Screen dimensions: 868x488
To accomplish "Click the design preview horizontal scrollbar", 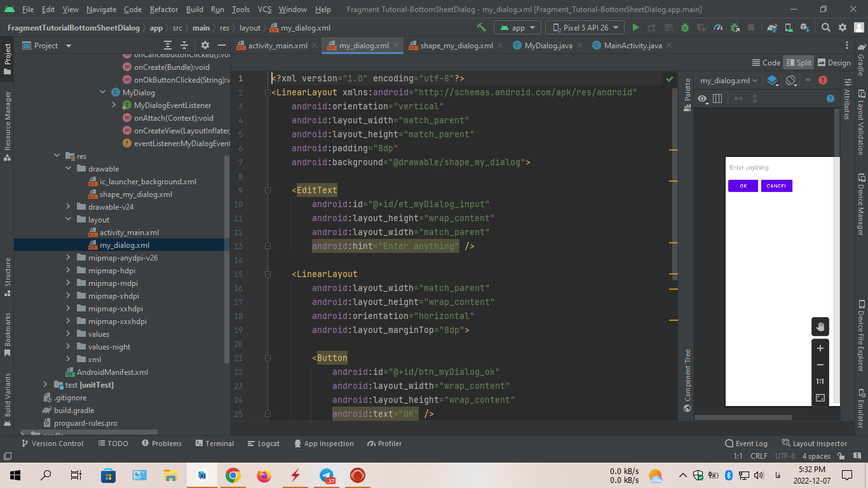I will pos(743,417).
